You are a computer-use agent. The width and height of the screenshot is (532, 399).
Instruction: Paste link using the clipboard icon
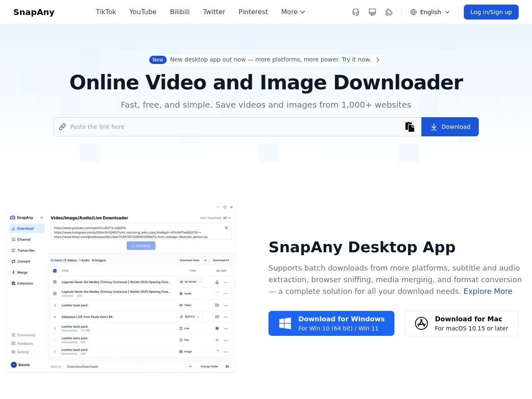pyautogui.click(x=410, y=127)
